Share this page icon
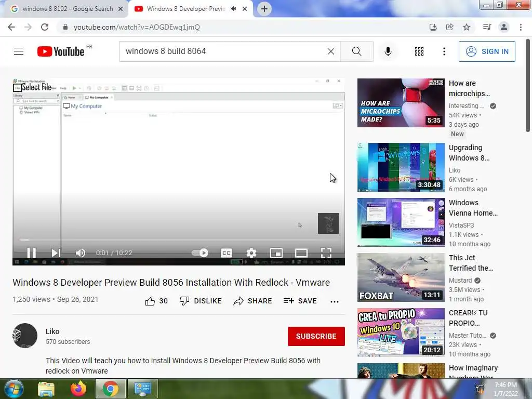Image resolution: width=532 pixels, height=399 pixels. point(449,27)
